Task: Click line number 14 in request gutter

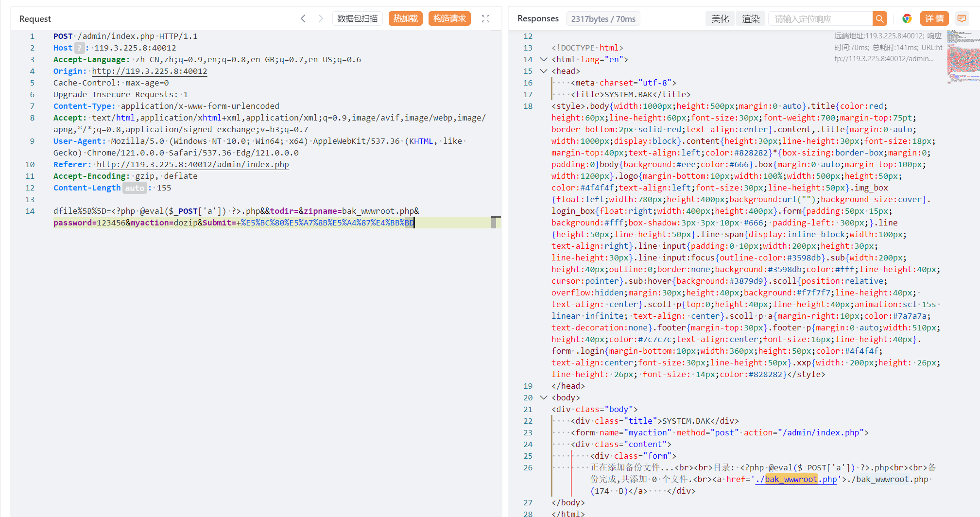Action: pos(30,211)
